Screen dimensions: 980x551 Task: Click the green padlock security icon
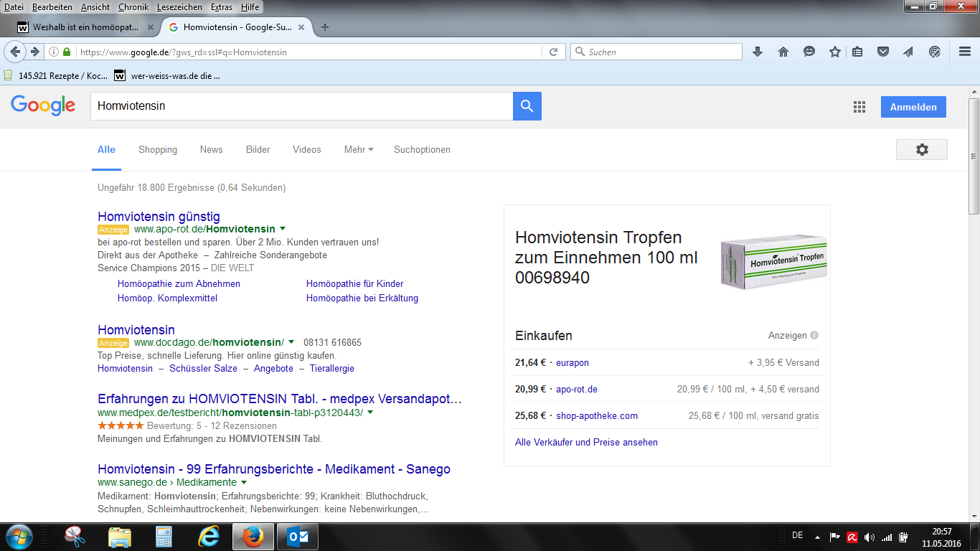pyautogui.click(x=67, y=52)
